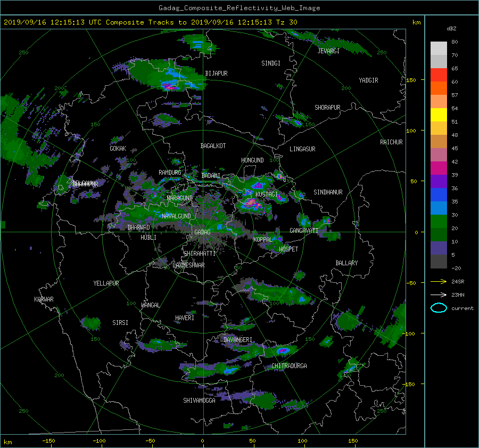Click the KUSTAGI city label

[267, 194]
